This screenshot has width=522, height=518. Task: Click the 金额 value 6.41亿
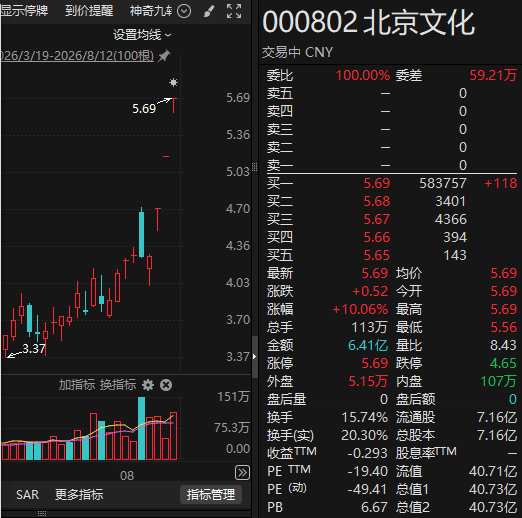(x=368, y=345)
